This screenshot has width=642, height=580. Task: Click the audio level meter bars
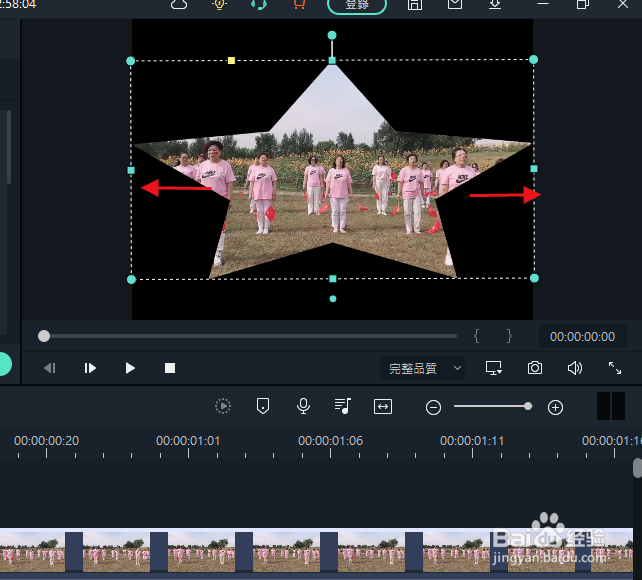tap(610, 406)
